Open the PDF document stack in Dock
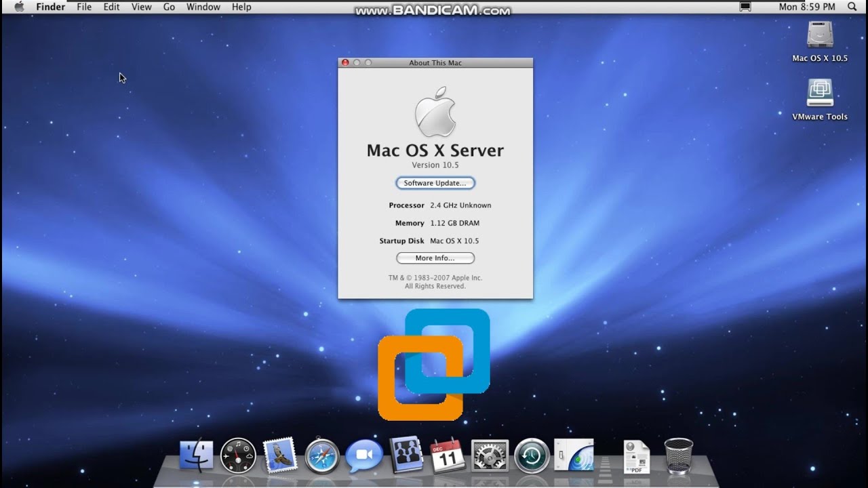868x488 pixels. pyautogui.click(x=637, y=457)
